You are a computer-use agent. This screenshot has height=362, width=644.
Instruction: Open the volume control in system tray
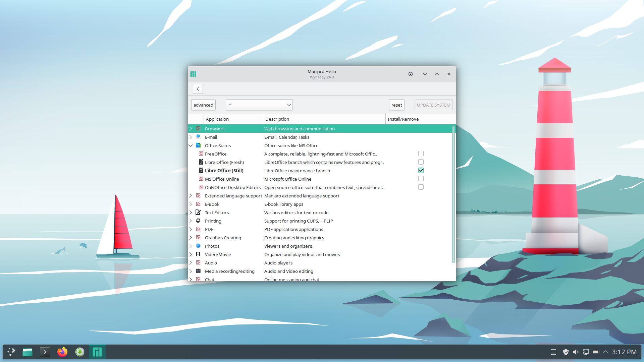[x=576, y=352]
